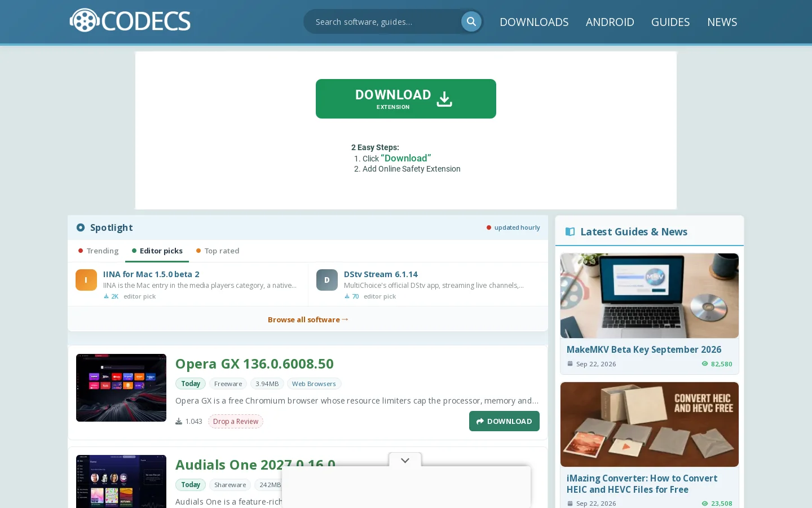This screenshot has height=508, width=812.
Task: Collapse the bottom ad with chevron
Action: click(x=405, y=460)
